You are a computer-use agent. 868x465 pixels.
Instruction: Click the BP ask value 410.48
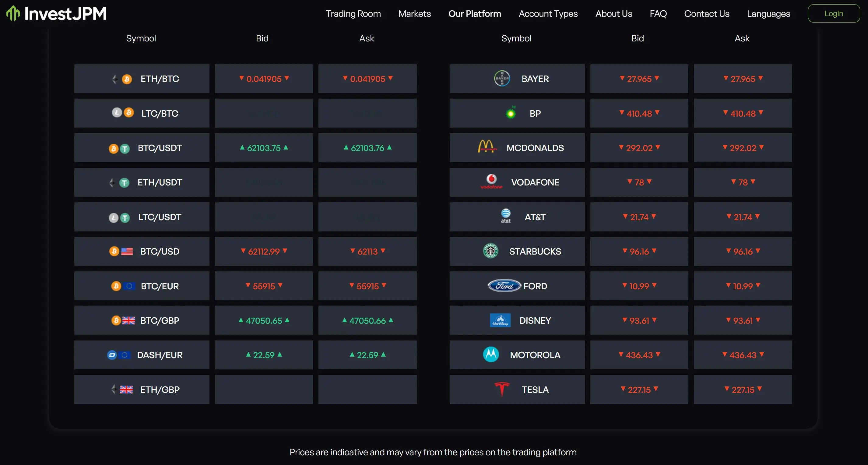tap(743, 114)
